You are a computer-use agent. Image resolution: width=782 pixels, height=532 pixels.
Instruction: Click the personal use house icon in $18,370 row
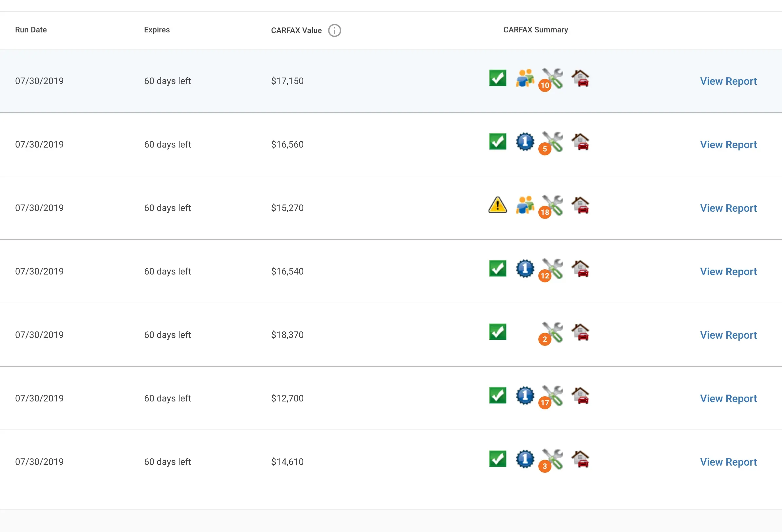pyautogui.click(x=580, y=332)
